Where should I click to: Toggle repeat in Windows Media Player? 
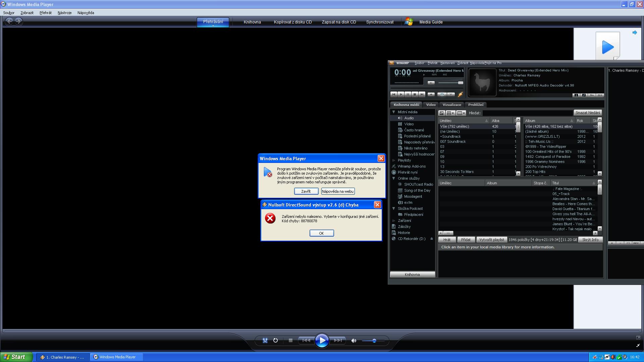pos(275,340)
